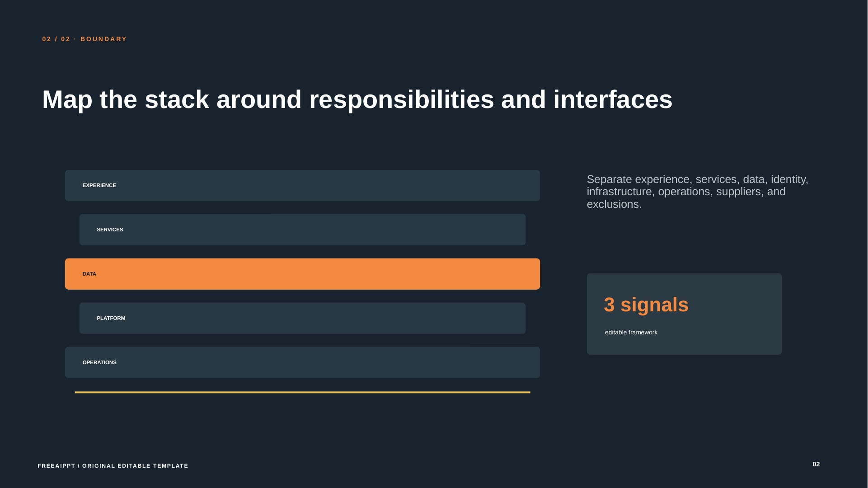Click the OPERATIONS label text
The image size is (868, 488).
[x=99, y=362]
